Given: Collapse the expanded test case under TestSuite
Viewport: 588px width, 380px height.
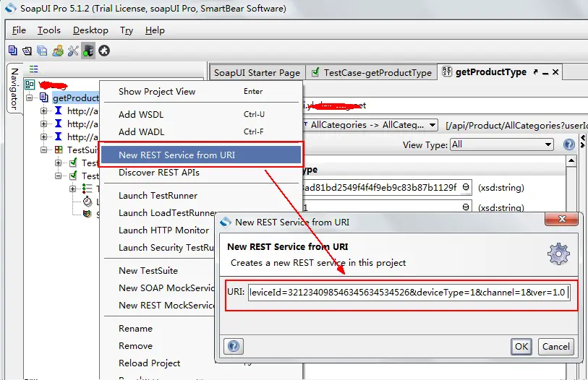Looking at the screenshot, I should coord(58,176).
